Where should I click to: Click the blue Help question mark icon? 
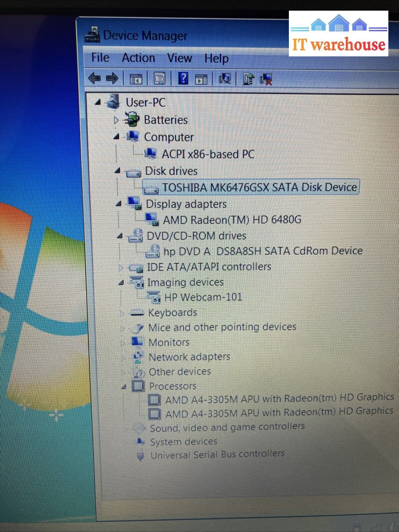coord(183,79)
